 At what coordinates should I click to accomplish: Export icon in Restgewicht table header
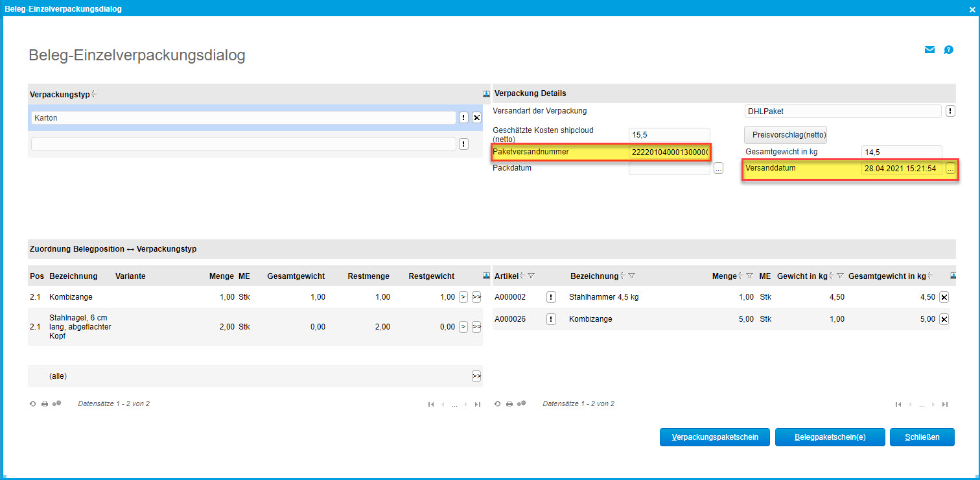pos(486,276)
